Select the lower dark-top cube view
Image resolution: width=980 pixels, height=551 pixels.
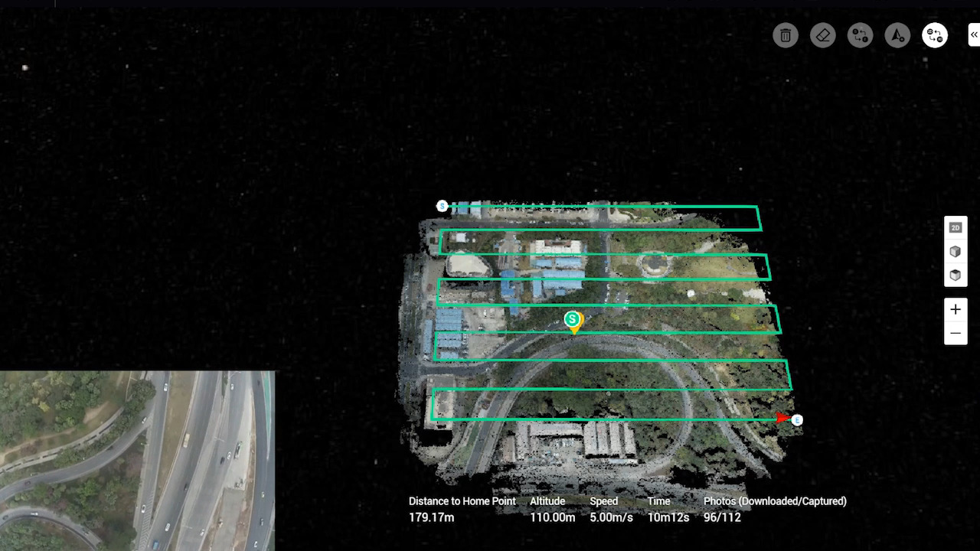(955, 275)
